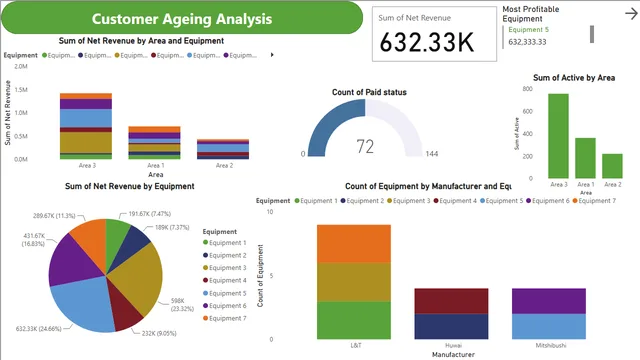The width and height of the screenshot is (640, 360).
Task: Click Equipment 6 in Manufacturer chart legend
Action: pyautogui.click(x=548, y=201)
